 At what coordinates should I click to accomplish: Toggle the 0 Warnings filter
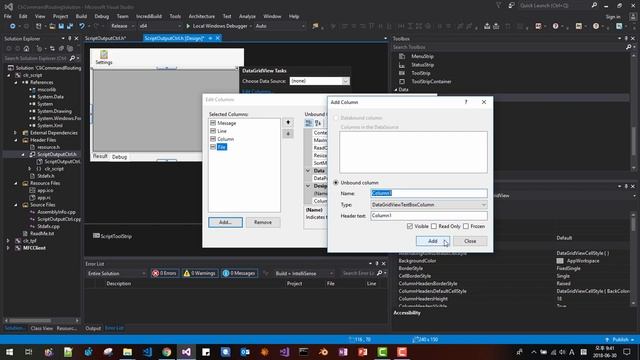pyautogui.click(x=199, y=273)
